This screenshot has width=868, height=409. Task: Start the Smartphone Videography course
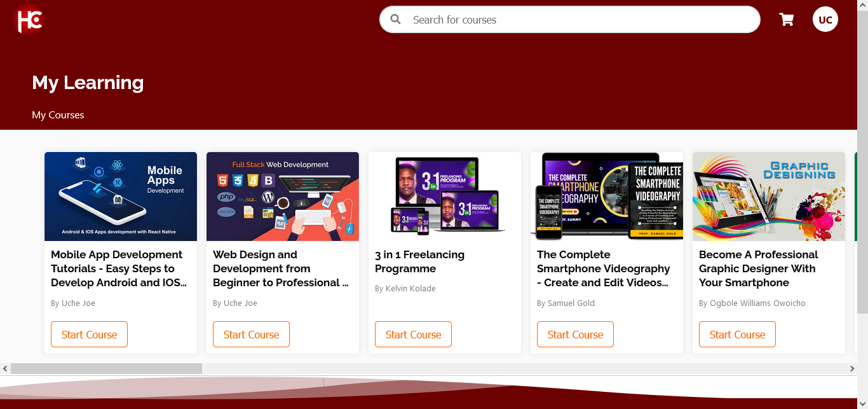(x=575, y=335)
